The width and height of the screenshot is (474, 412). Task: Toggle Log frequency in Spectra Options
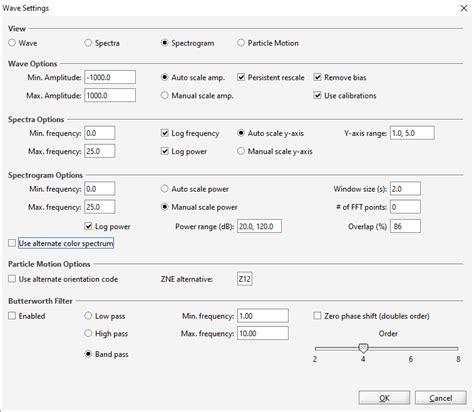point(165,133)
